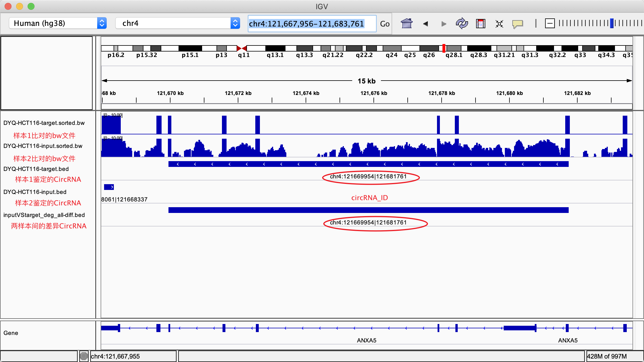Open the Human (hg38) genome dropdown
The width and height of the screenshot is (644, 362).
click(x=57, y=23)
